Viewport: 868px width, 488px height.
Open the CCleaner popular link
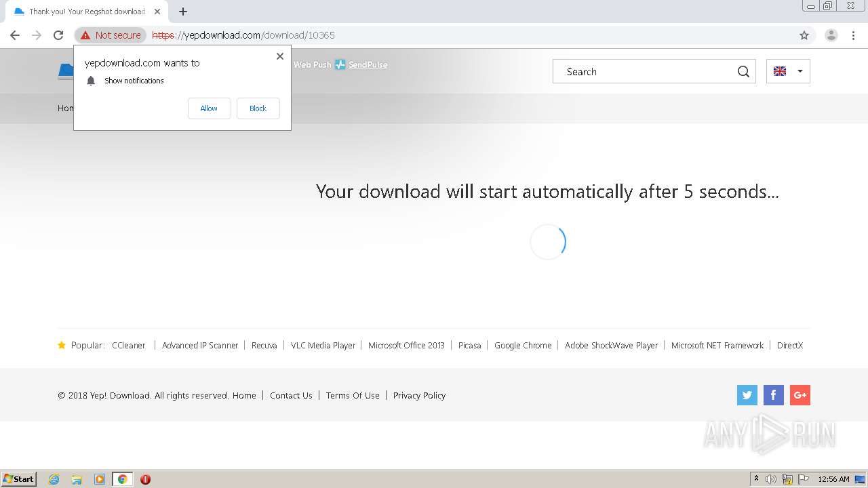pos(129,345)
